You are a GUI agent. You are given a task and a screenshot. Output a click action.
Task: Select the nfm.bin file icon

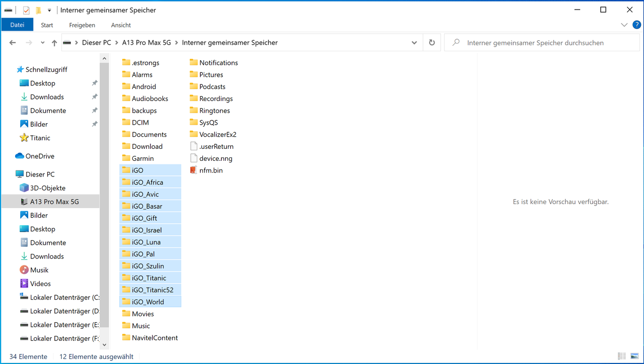[x=194, y=170]
